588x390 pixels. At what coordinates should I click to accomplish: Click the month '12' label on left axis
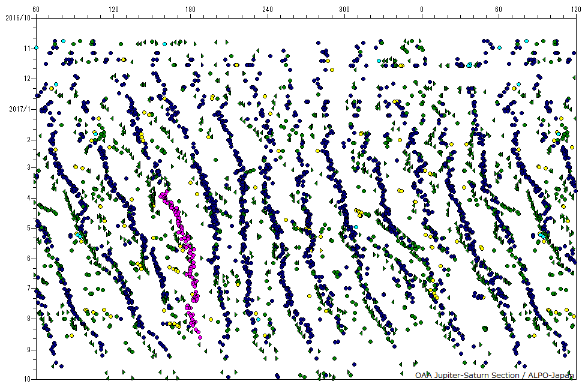pos(27,79)
